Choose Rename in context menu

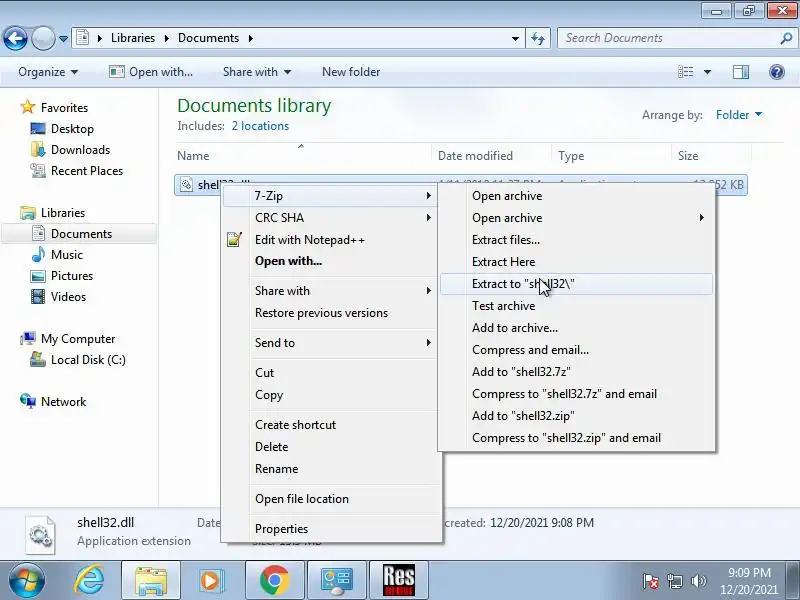(x=330, y=469)
